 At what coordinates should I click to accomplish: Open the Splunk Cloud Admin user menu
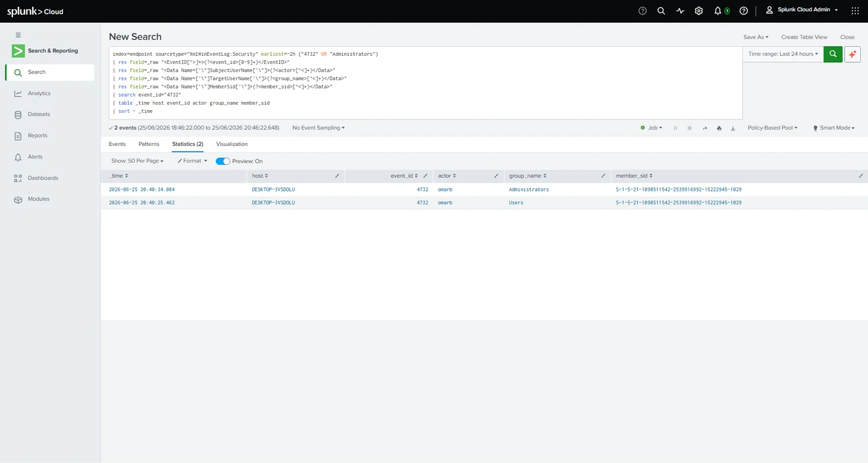pos(802,10)
